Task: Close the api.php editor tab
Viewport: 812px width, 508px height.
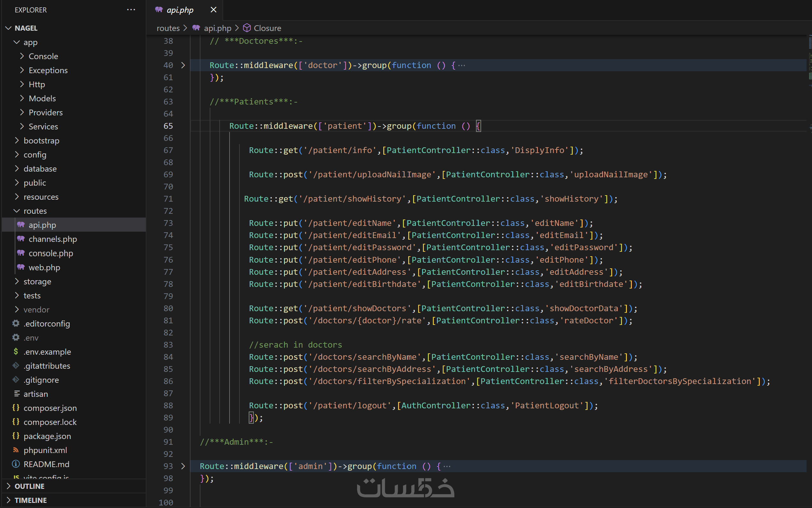Action: [x=213, y=10]
